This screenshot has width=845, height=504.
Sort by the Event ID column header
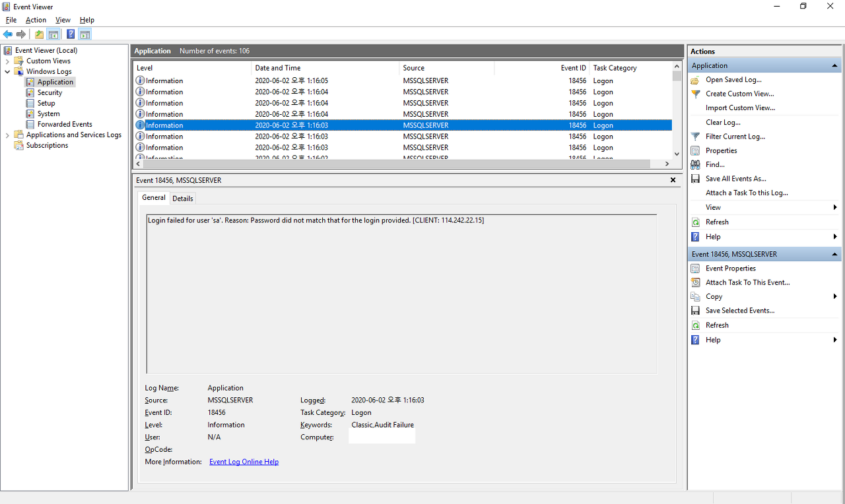(x=542, y=68)
